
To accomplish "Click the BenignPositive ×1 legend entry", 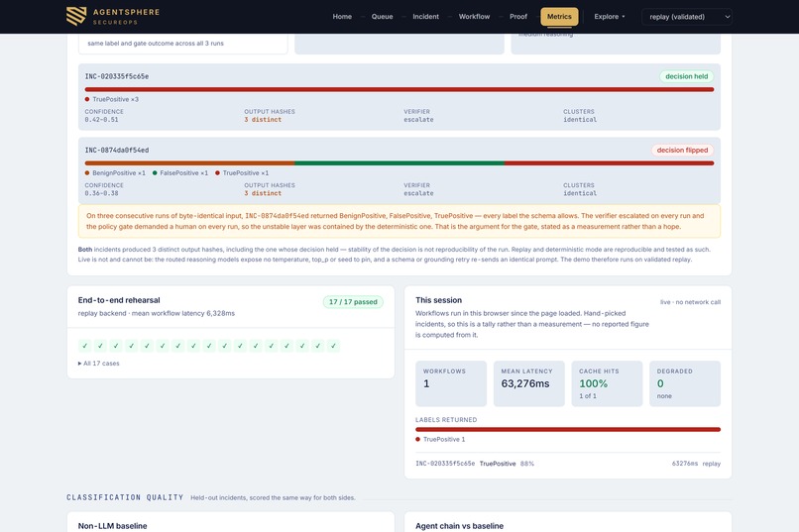I will (115, 173).
